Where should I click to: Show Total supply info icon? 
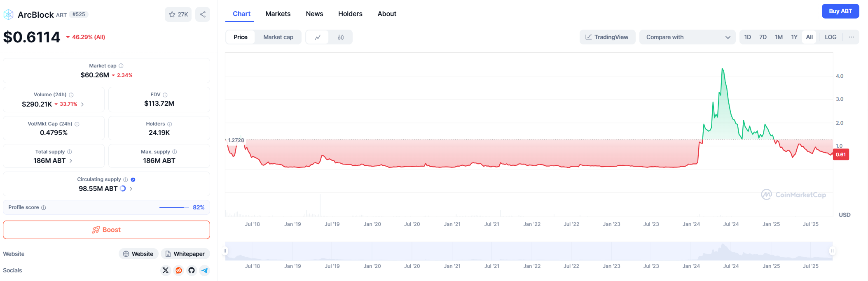coord(70,152)
